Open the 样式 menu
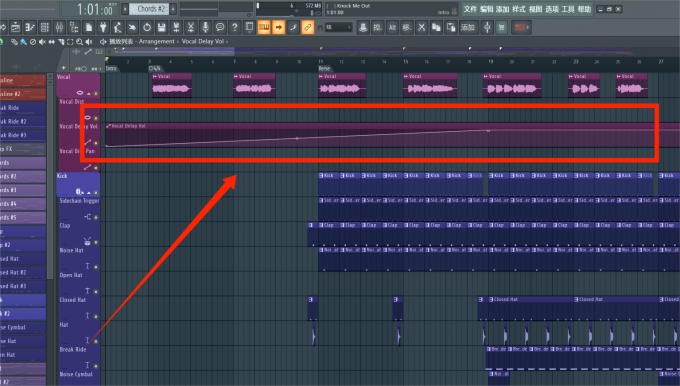Image resolution: width=680 pixels, height=386 pixels. tap(519, 9)
